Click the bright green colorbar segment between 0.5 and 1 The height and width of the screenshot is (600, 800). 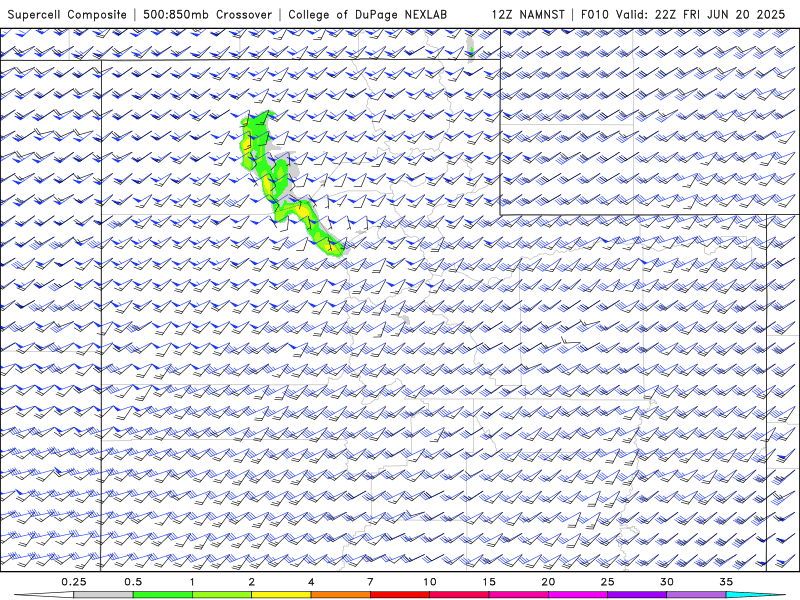pos(163,595)
